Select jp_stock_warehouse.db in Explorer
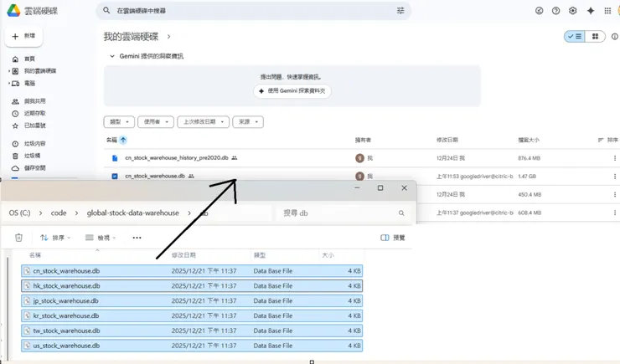Screen dimensions: 620x364 [192, 301]
